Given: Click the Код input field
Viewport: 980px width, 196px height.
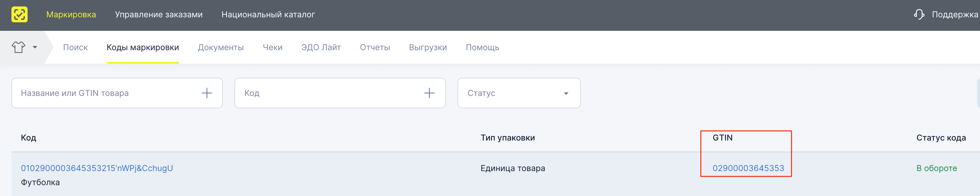Looking at the screenshot, I should pos(323,92).
